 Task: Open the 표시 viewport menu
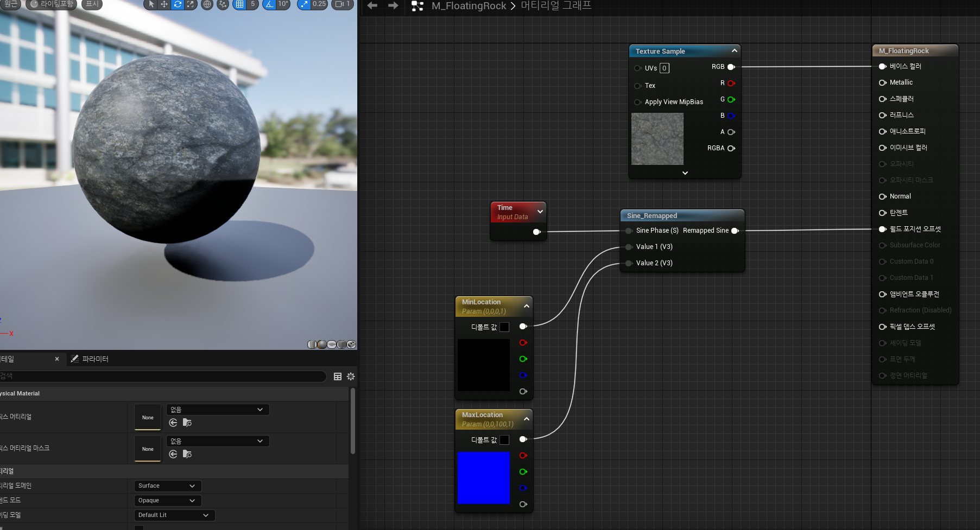[x=92, y=4]
